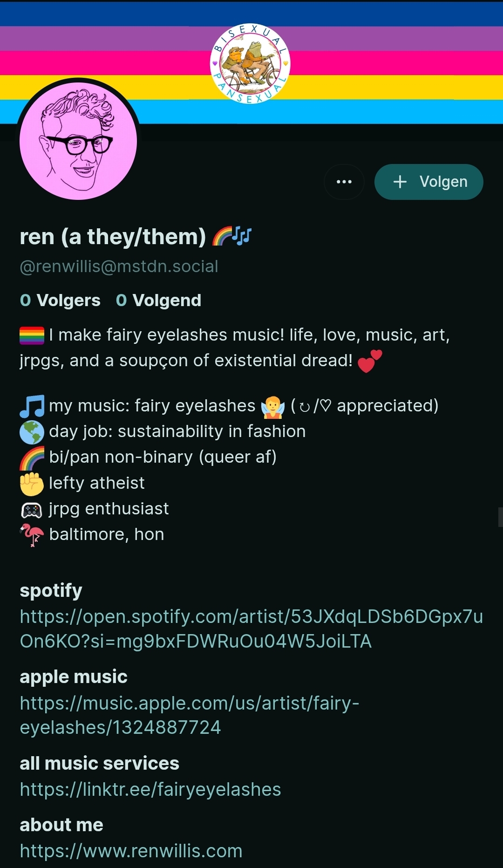Open the Volgers followers count
This screenshot has height=868, width=503.
tap(60, 301)
